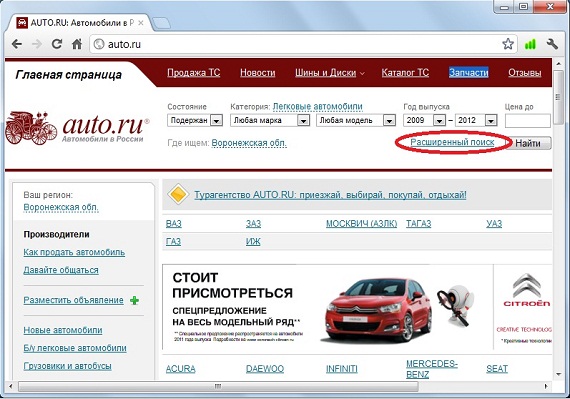The height and width of the screenshot is (399, 570).
Task: Open the ЗАЗ manufacturer link
Action: pyautogui.click(x=253, y=223)
